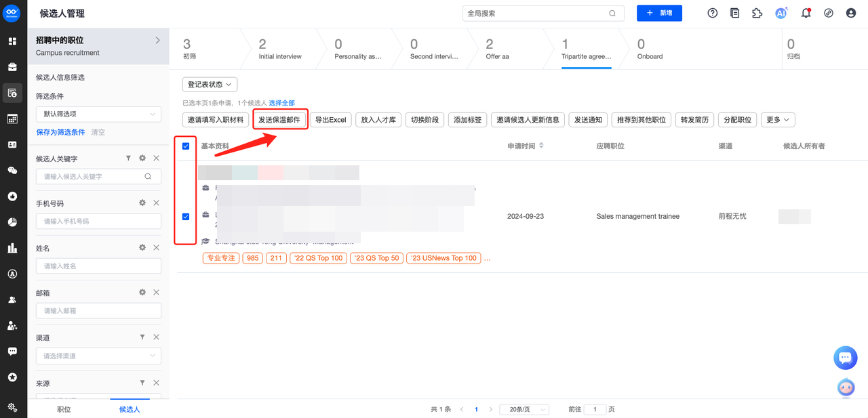The height and width of the screenshot is (418, 868).
Task: Click 保存为筛选条件 link
Action: point(60,132)
